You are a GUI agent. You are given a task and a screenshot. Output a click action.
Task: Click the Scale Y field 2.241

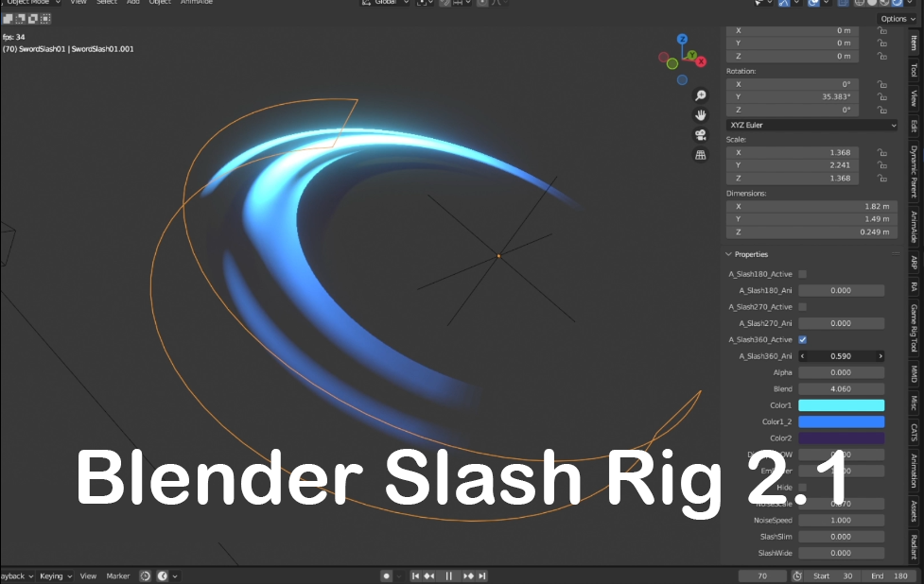pos(792,165)
